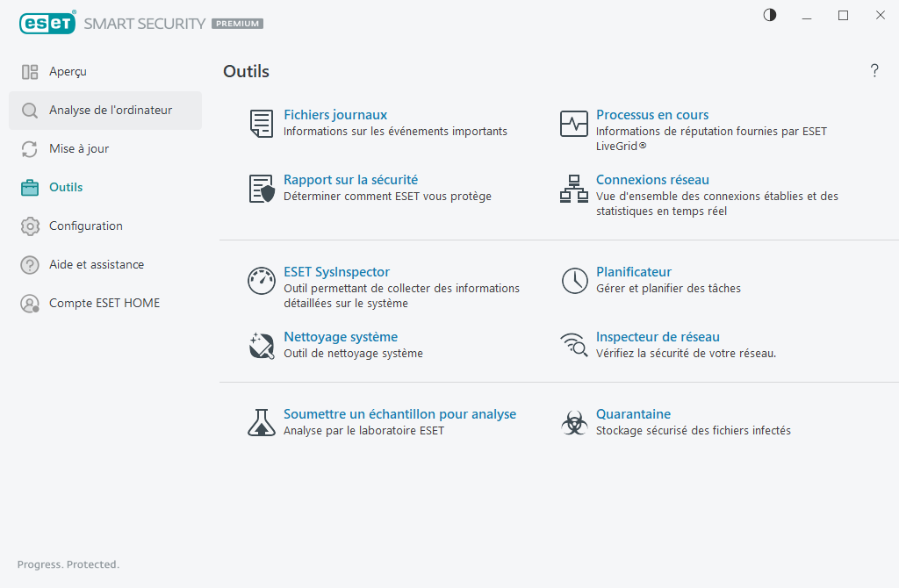
Task: Click Soumettre un échantillon pour analyse
Action: 399,414
